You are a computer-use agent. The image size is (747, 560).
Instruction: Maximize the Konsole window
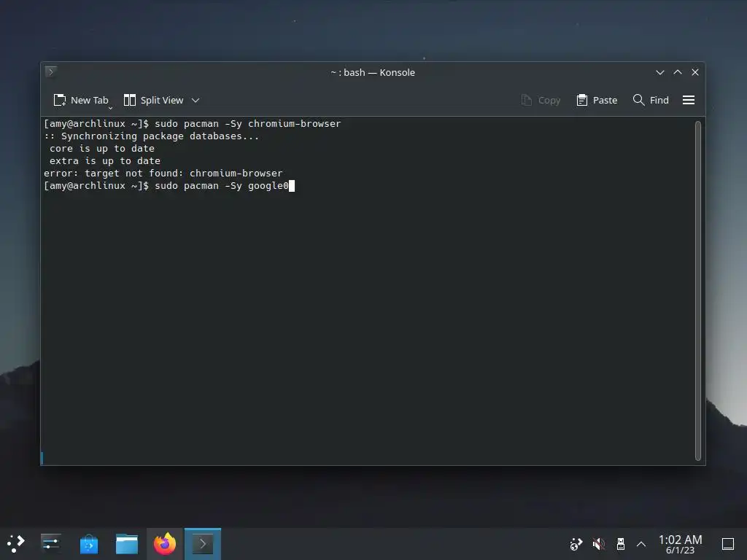coord(678,72)
